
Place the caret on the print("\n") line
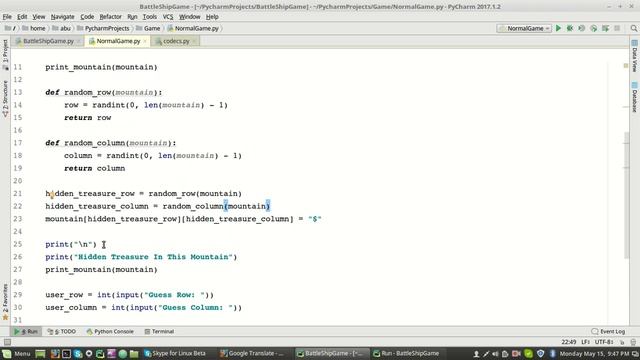71,244
